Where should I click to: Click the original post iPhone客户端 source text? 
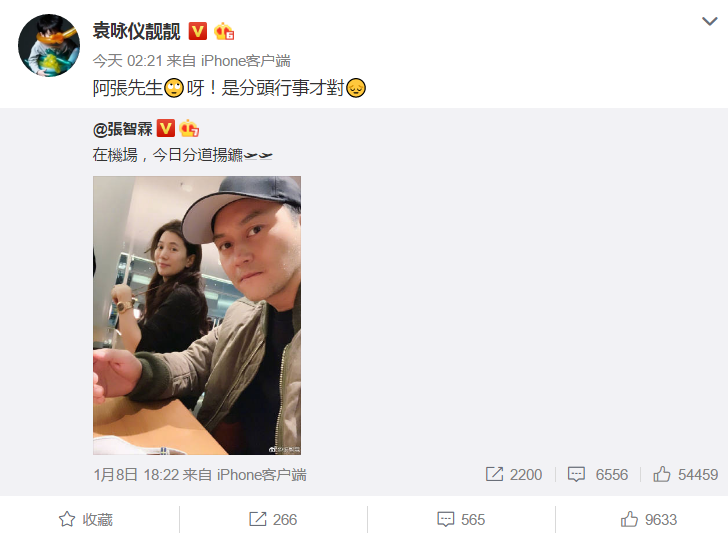(x=261, y=475)
